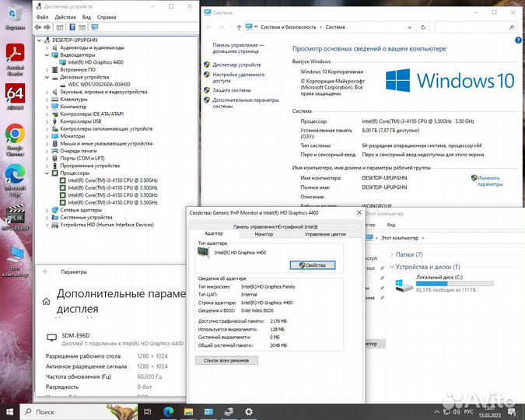Click the volume icon in system tray
Screen dimensions: 525x420
tap(457, 411)
